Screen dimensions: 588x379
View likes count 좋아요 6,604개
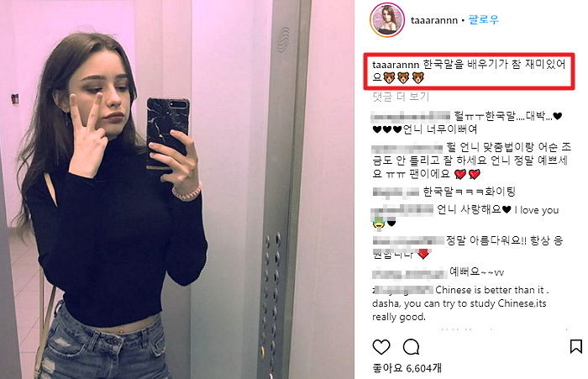click(407, 368)
